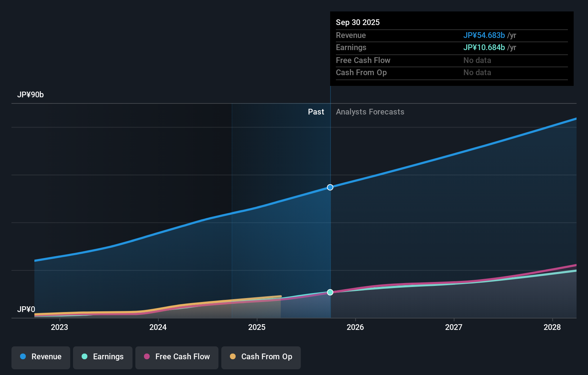Viewport: 588px width, 375px height.
Task: Expand the Free Cash Flow tooltip row
Action: pos(363,60)
